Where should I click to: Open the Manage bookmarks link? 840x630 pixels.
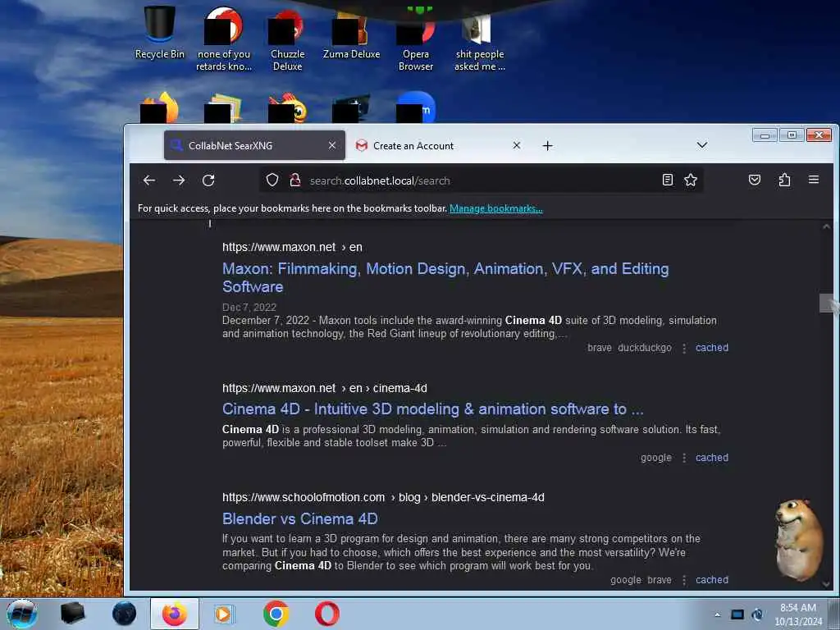point(496,208)
